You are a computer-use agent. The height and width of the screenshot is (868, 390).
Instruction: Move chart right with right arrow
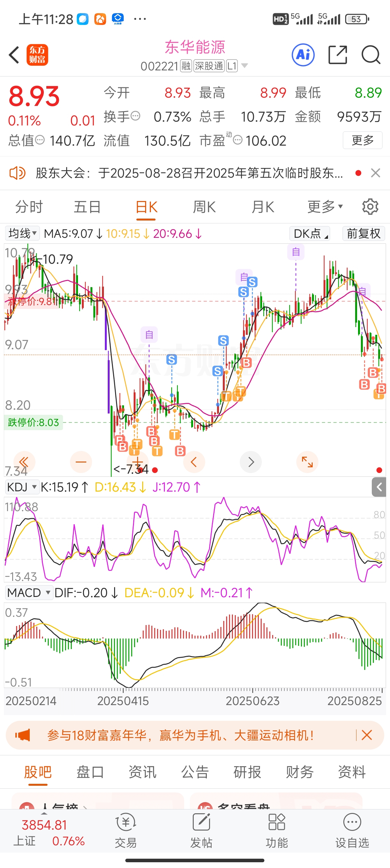point(251,462)
